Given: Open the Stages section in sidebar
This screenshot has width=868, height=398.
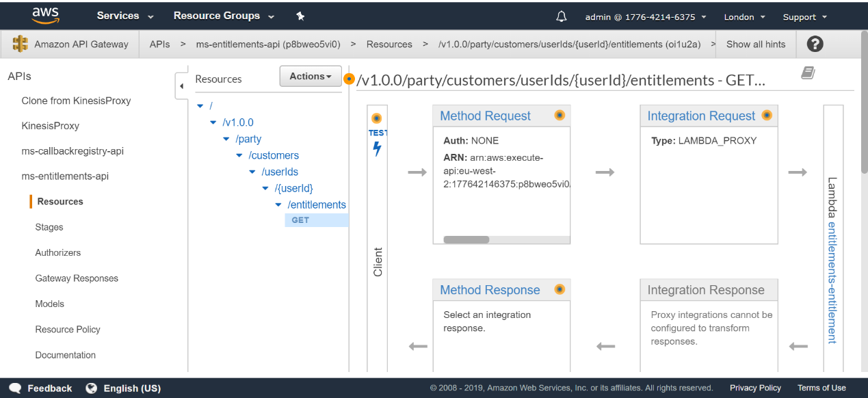Looking at the screenshot, I should pos(49,227).
